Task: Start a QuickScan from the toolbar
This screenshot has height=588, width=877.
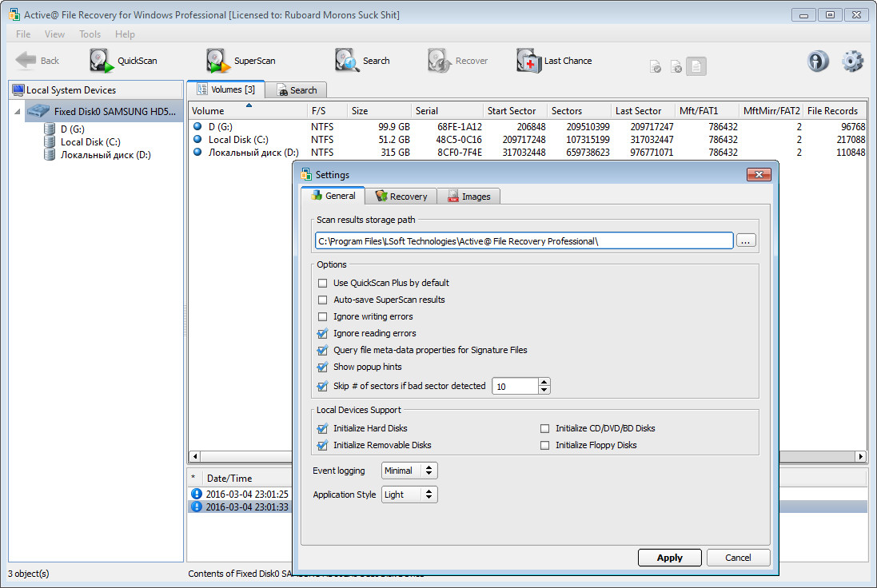Action: coord(123,61)
